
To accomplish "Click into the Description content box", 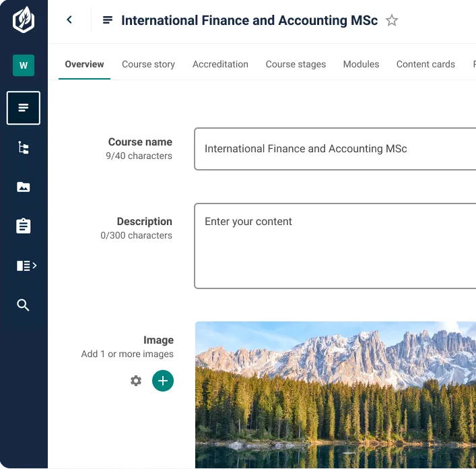I will [x=335, y=246].
